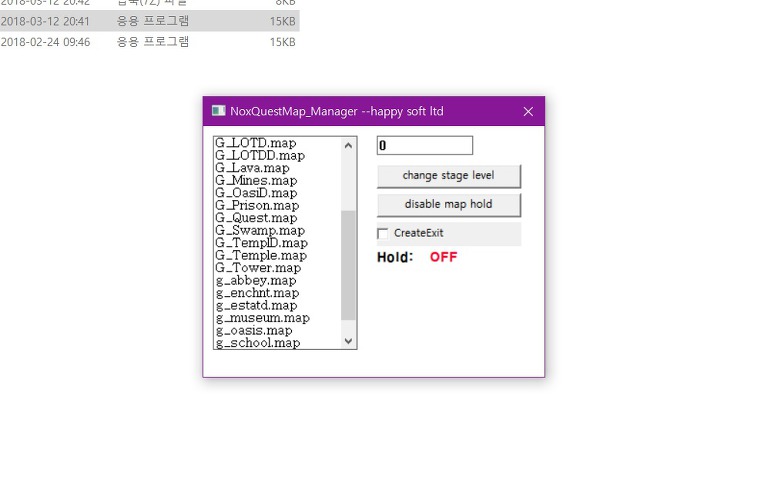This screenshot has width=764, height=496.
Task: Select the file row dated 2018-03-12 20:41
Action: tap(149, 21)
